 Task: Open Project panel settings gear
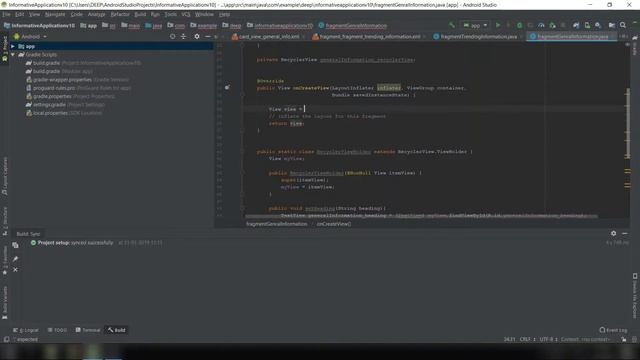point(197,36)
